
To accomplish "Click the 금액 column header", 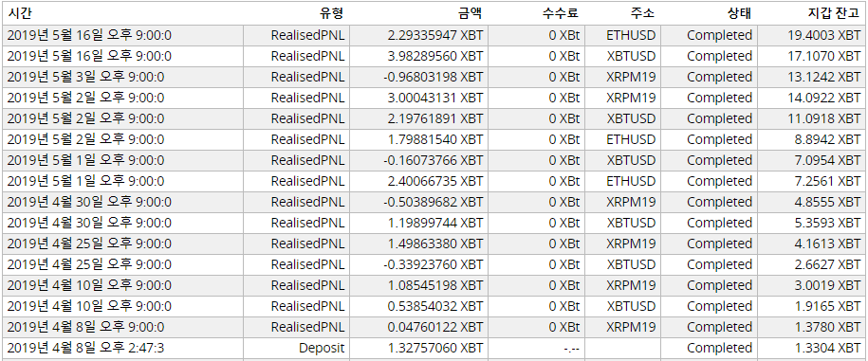I will [471, 13].
